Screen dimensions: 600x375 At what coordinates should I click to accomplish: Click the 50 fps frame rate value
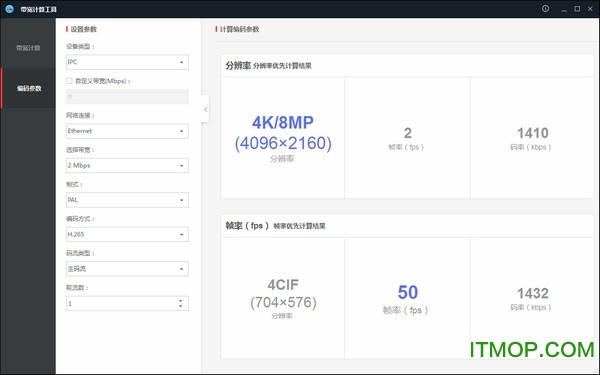[408, 292]
